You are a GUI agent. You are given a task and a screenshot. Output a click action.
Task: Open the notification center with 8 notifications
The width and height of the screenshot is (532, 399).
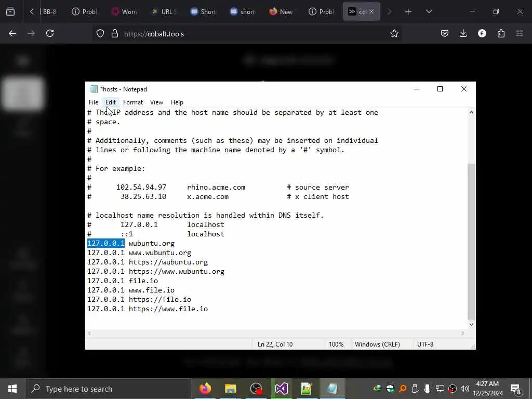515,389
